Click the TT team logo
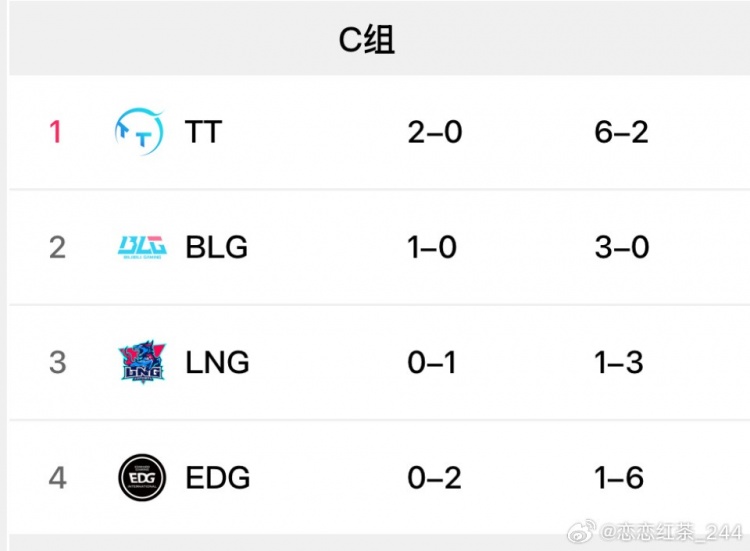 [x=138, y=132]
